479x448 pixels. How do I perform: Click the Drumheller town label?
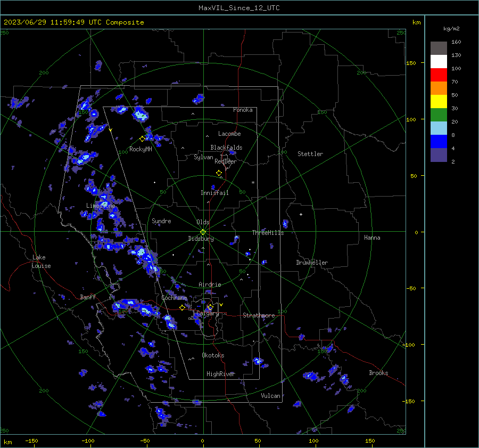point(312,263)
